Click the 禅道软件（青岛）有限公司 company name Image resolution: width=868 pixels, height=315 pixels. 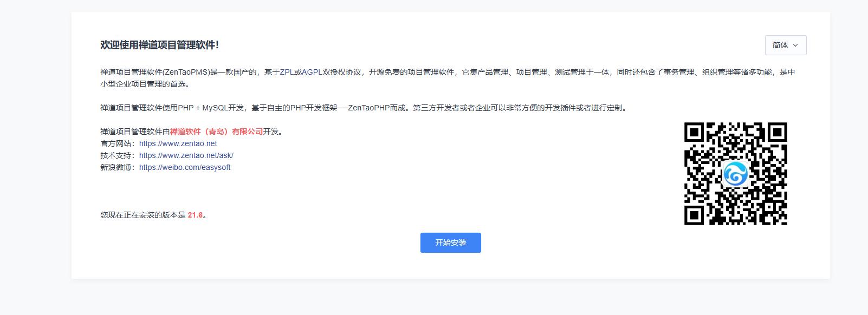[x=216, y=132]
